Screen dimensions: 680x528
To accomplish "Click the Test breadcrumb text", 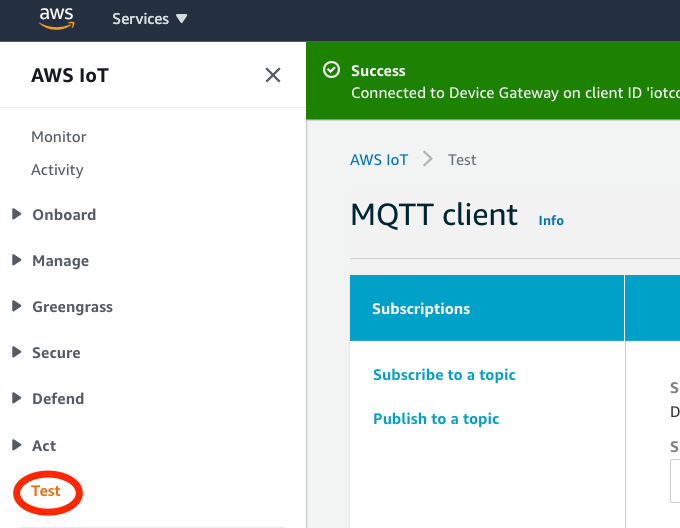I will click(x=462, y=160).
